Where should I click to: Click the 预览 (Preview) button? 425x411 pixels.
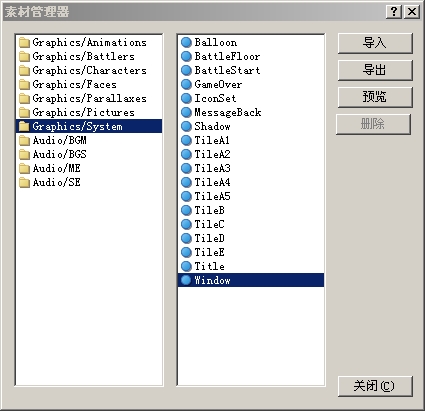coord(375,97)
